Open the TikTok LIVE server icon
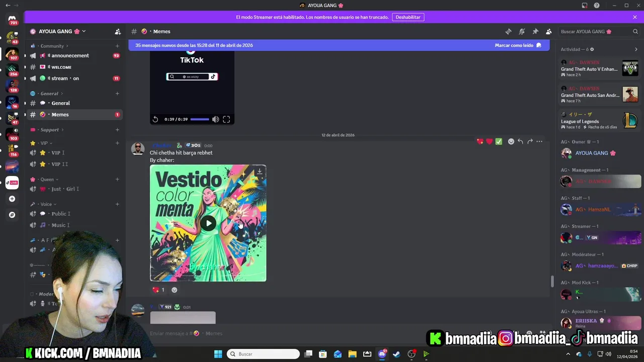Viewport: 644px width, 362px height. coord(12,183)
